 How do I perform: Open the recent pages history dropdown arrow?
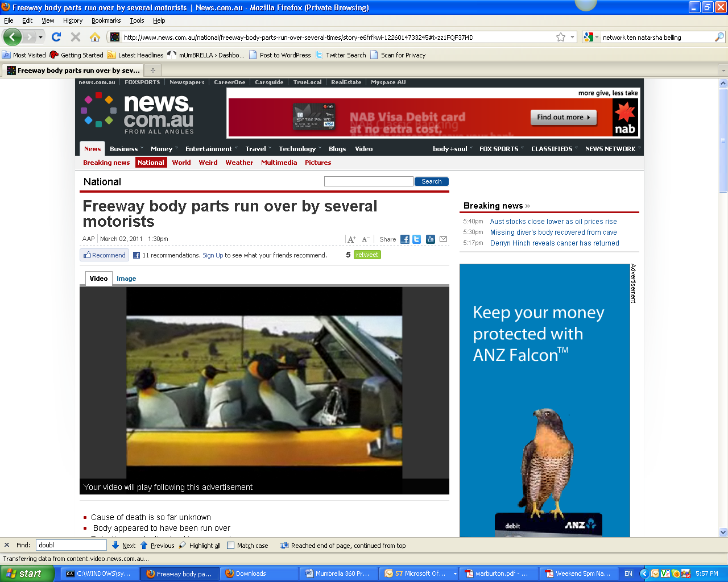coord(40,38)
